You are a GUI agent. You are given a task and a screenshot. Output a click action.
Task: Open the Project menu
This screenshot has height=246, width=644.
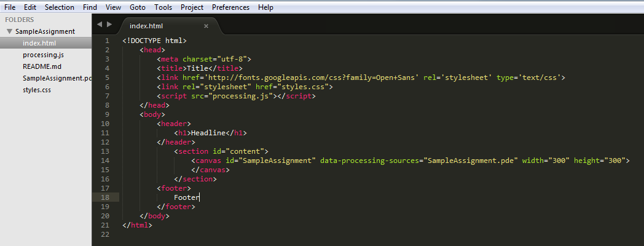click(192, 7)
